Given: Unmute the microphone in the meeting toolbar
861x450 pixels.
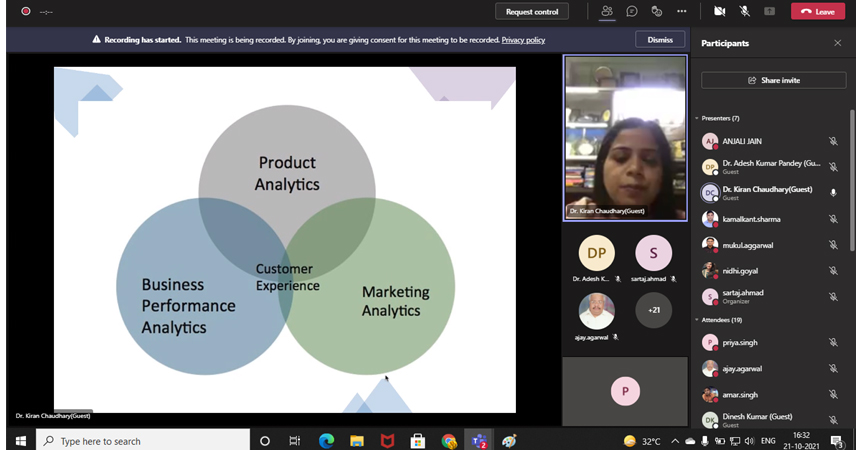Looking at the screenshot, I should (744, 11).
